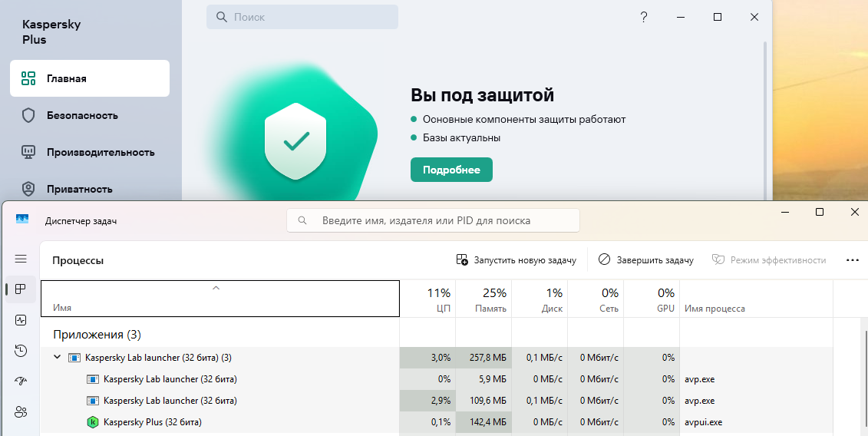Click Основные компоненты защиты работают status
868x436 pixels.
524,119
